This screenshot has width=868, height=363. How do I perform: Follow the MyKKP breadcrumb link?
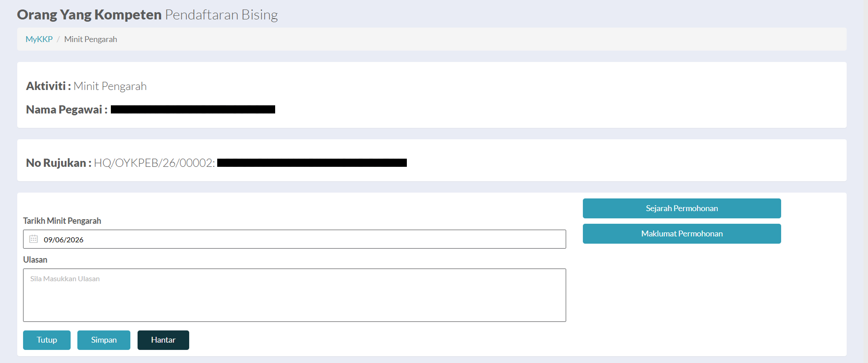(39, 39)
